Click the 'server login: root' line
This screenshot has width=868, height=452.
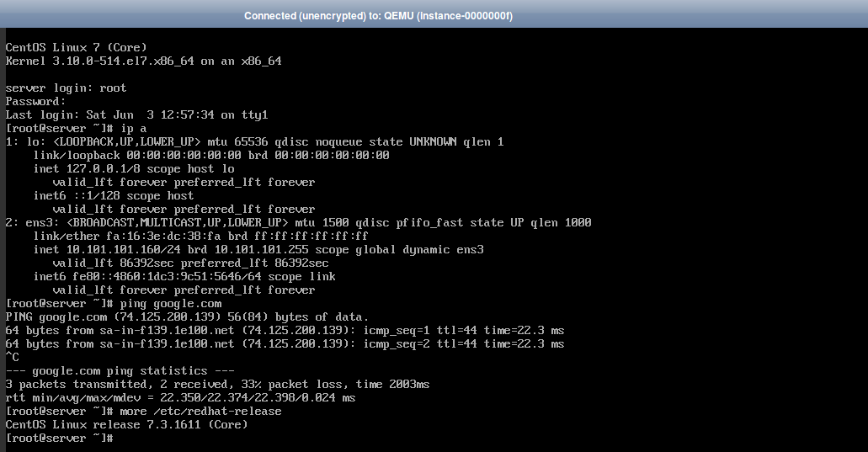[x=66, y=88]
